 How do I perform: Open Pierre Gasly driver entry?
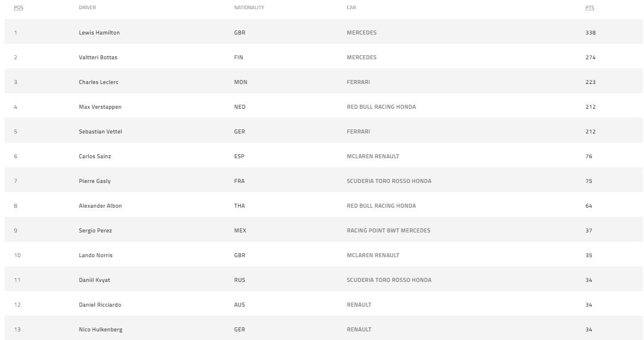(x=94, y=181)
